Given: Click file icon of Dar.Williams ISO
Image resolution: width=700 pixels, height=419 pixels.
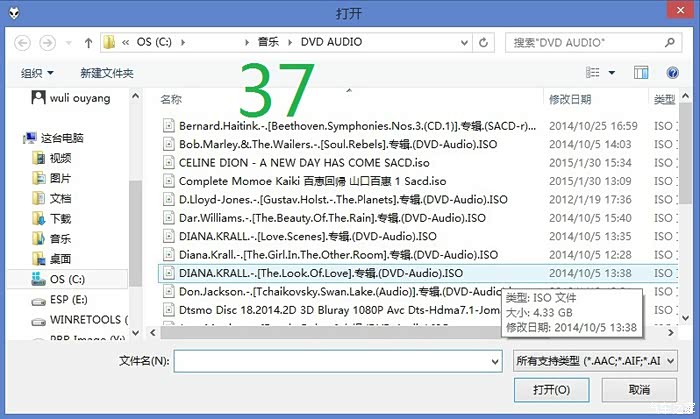Looking at the screenshot, I should point(168,218).
